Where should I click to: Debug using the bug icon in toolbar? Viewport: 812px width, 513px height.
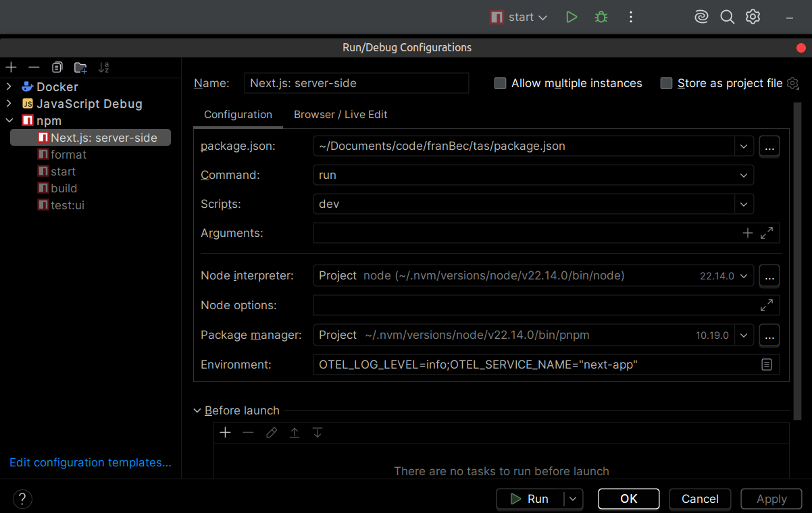pyautogui.click(x=601, y=17)
